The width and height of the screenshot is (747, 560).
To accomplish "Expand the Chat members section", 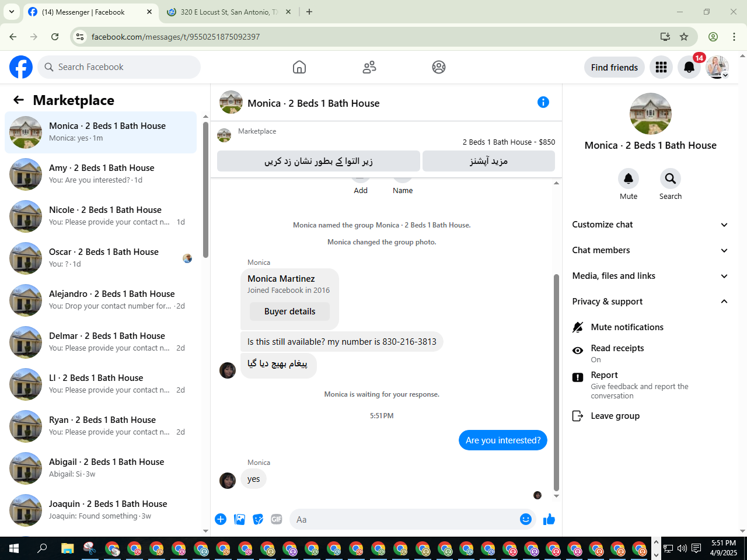I will (650, 250).
